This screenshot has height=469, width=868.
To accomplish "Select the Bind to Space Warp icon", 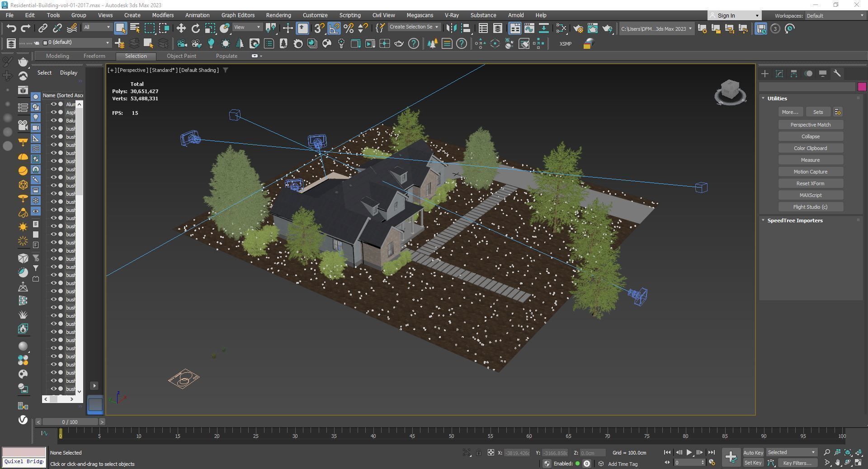I will tap(72, 28).
